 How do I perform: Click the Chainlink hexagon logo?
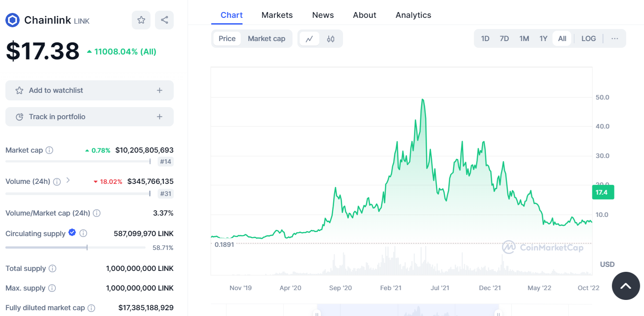pos(13,20)
